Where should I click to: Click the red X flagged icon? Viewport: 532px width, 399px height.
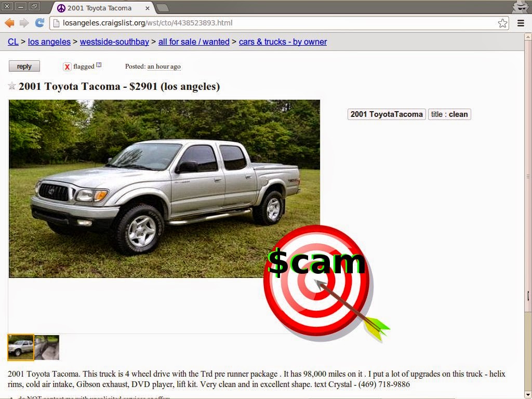67,67
